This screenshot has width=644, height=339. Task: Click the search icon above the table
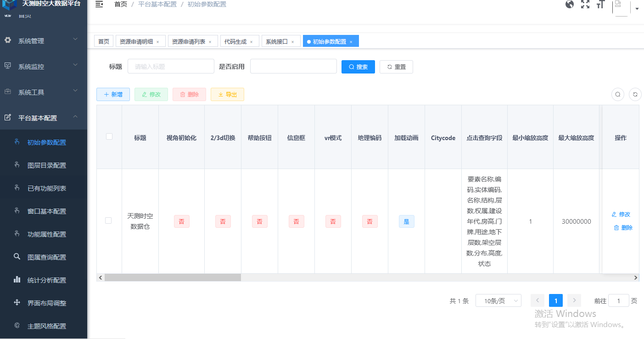617,94
